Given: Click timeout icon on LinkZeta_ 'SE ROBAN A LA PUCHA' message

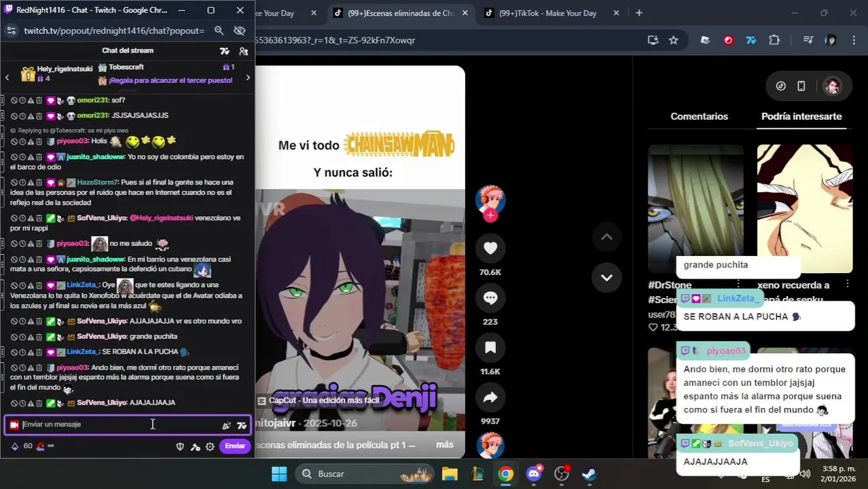Looking at the screenshot, I should click(x=22, y=352).
